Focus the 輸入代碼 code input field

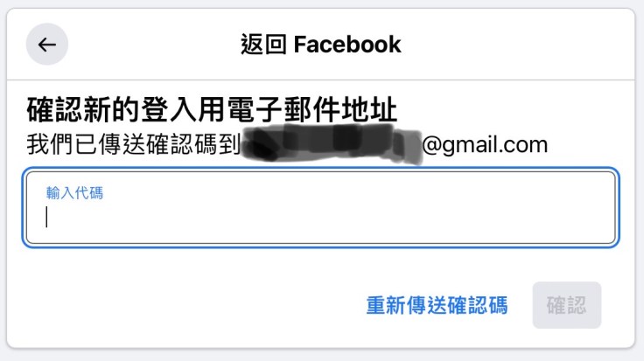point(321,207)
